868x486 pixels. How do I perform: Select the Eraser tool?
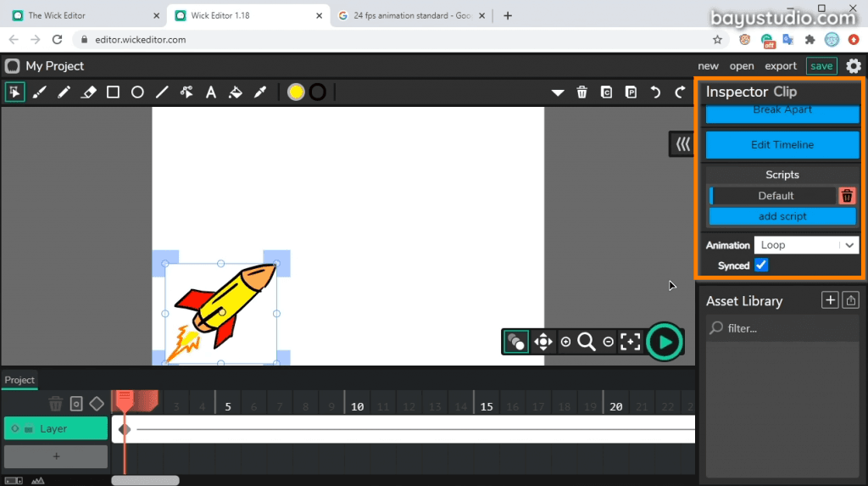pos(88,92)
